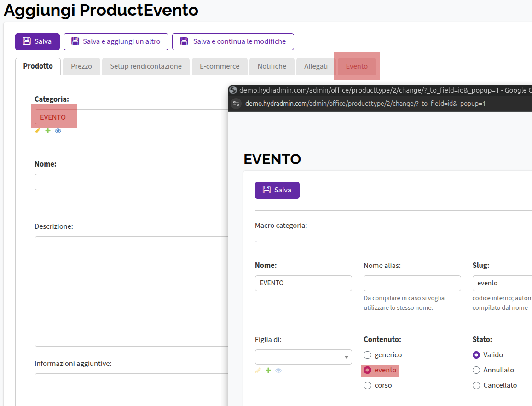Set Stato to Annullato
532x406 pixels.
[476, 370]
